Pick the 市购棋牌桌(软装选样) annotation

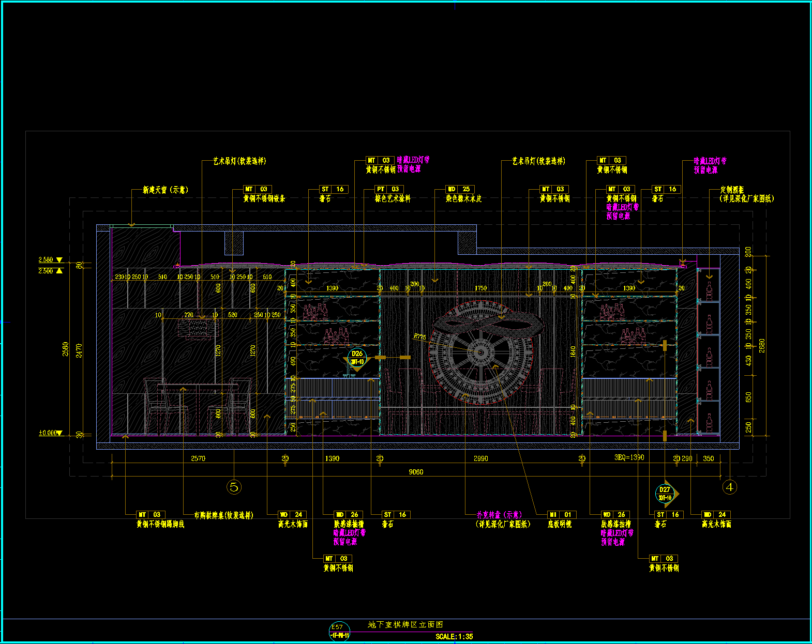pos(223,515)
